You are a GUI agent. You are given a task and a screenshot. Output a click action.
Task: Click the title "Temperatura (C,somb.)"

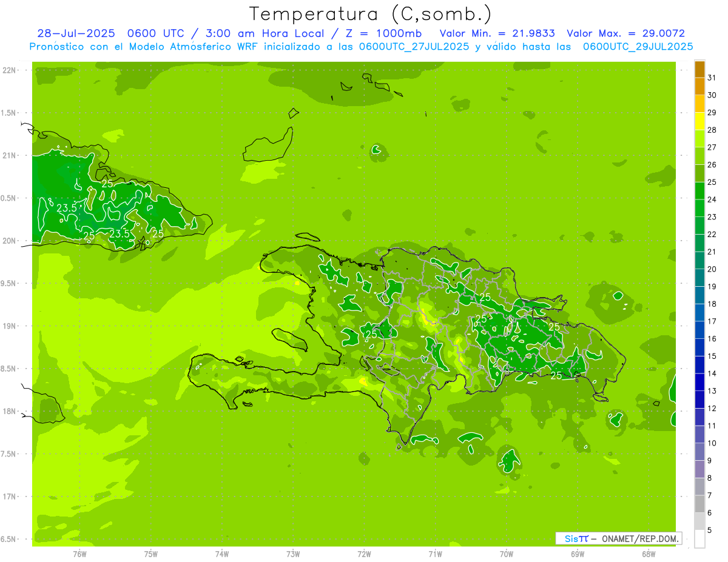[x=370, y=15]
